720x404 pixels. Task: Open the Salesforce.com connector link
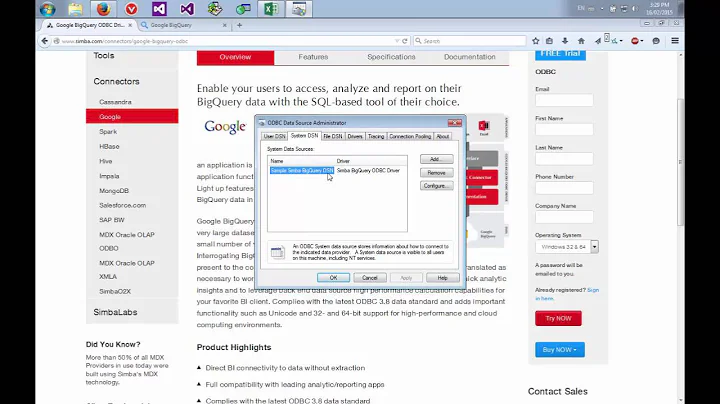coord(123,205)
